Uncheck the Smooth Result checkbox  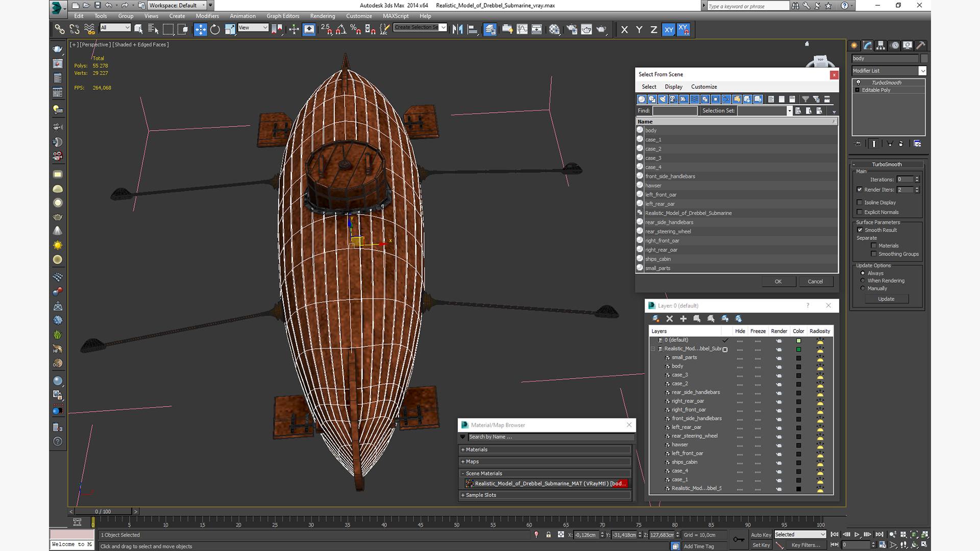click(860, 230)
